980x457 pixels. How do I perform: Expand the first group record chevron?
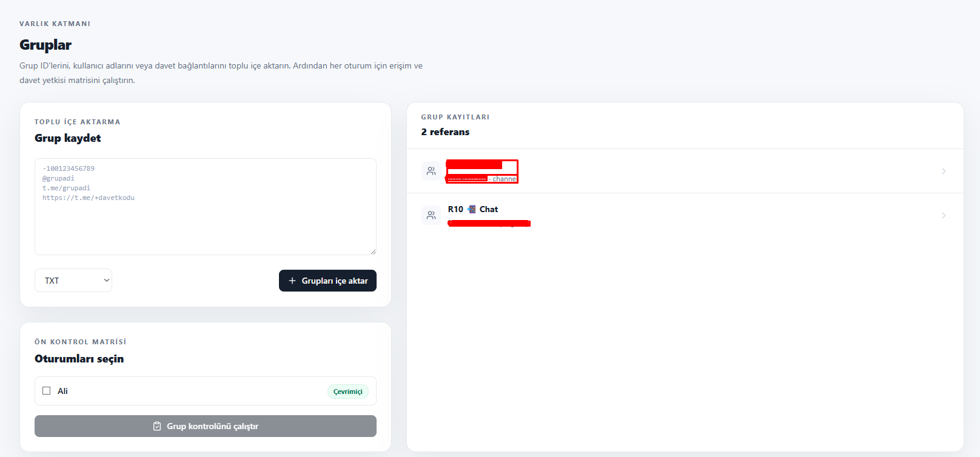944,171
